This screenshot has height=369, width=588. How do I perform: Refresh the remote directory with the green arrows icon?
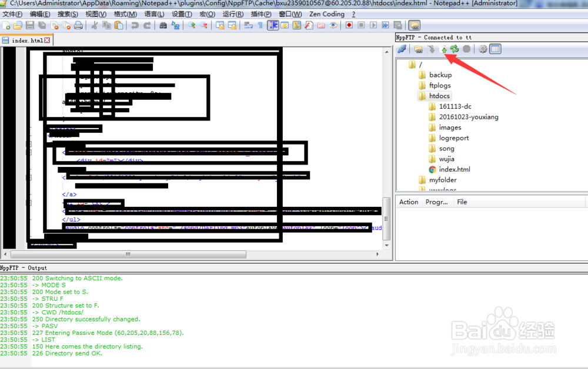pos(455,49)
